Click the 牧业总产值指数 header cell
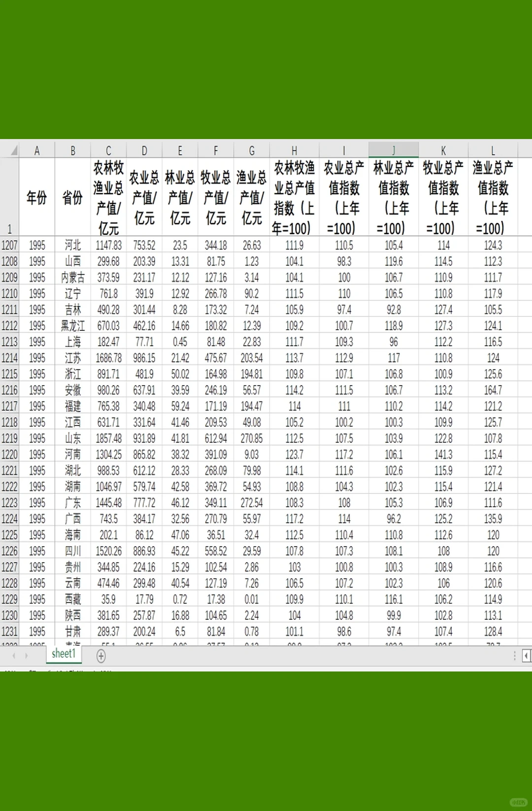This screenshot has width=532, height=811. click(x=443, y=197)
